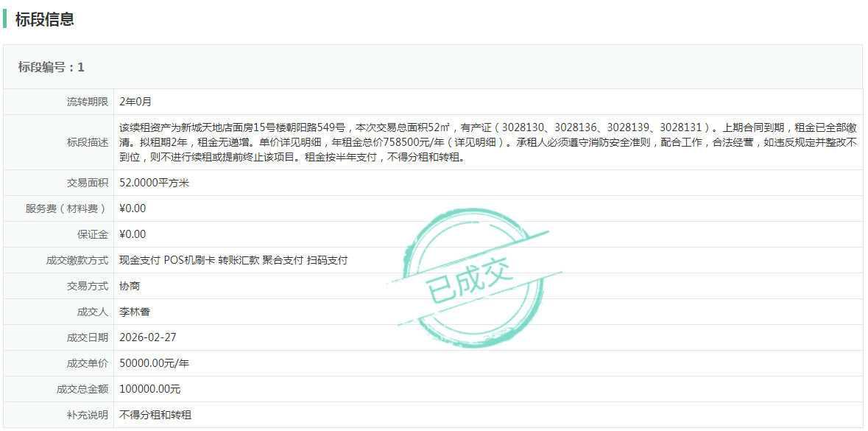Click the 扫码支付 payment method text
Image resolution: width=868 pixels, height=431 pixels.
coord(327,260)
